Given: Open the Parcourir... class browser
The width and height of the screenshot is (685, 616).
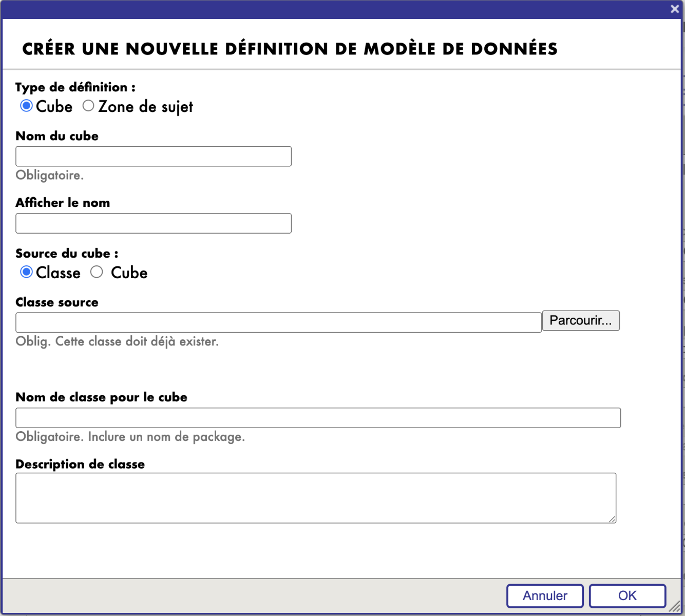Looking at the screenshot, I should click(x=581, y=321).
